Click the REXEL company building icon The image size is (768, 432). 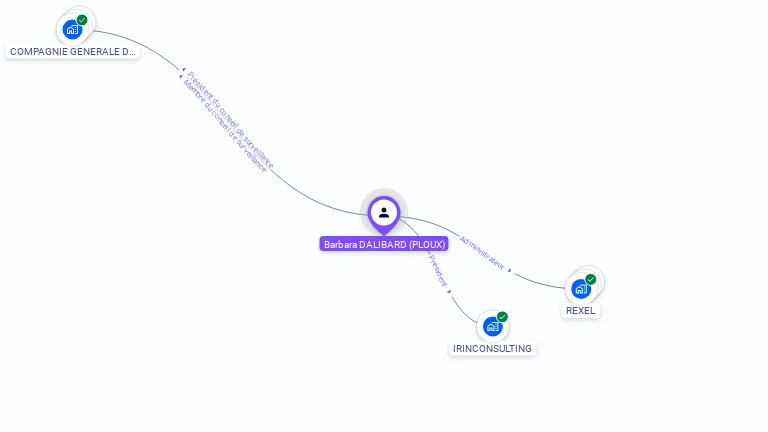581,289
